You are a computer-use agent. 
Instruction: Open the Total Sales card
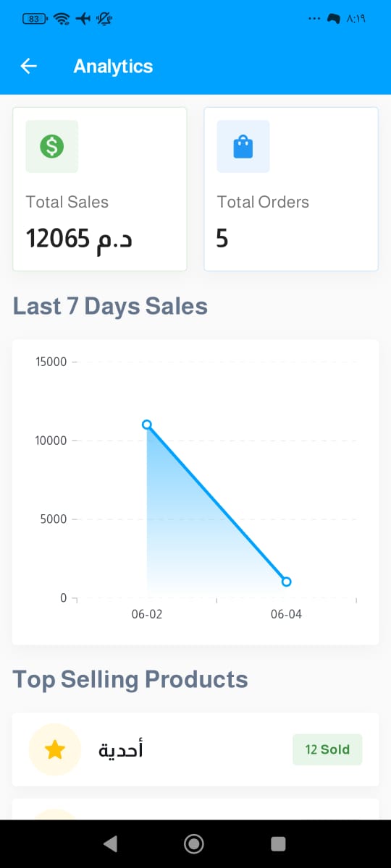tap(100, 190)
